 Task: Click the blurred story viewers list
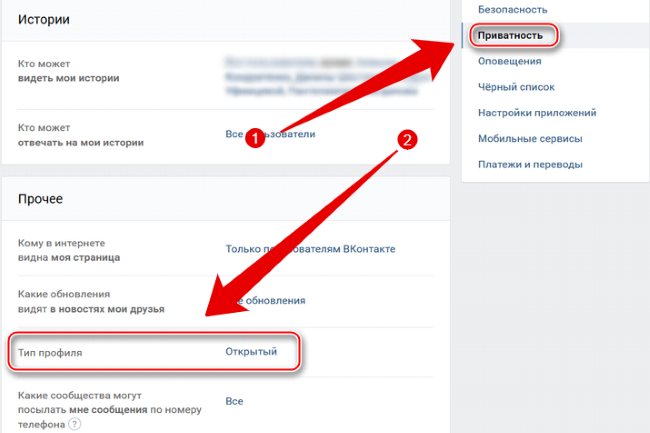click(322, 76)
